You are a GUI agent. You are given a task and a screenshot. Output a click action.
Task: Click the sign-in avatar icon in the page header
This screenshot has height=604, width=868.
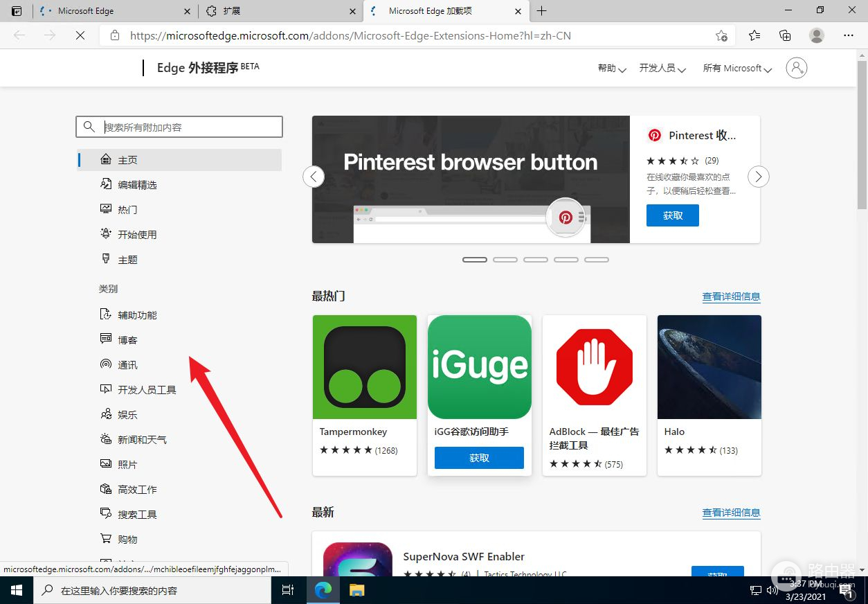[x=797, y=67]
